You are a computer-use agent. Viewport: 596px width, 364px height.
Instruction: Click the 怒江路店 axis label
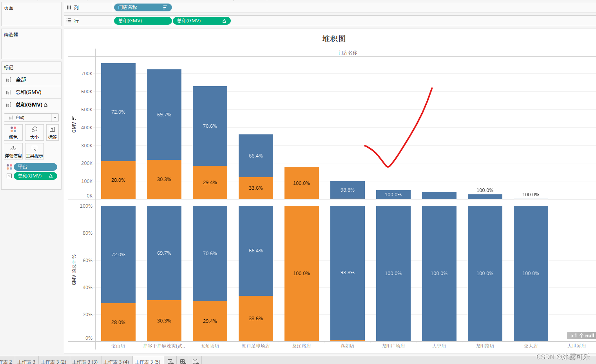click(302, 346)
